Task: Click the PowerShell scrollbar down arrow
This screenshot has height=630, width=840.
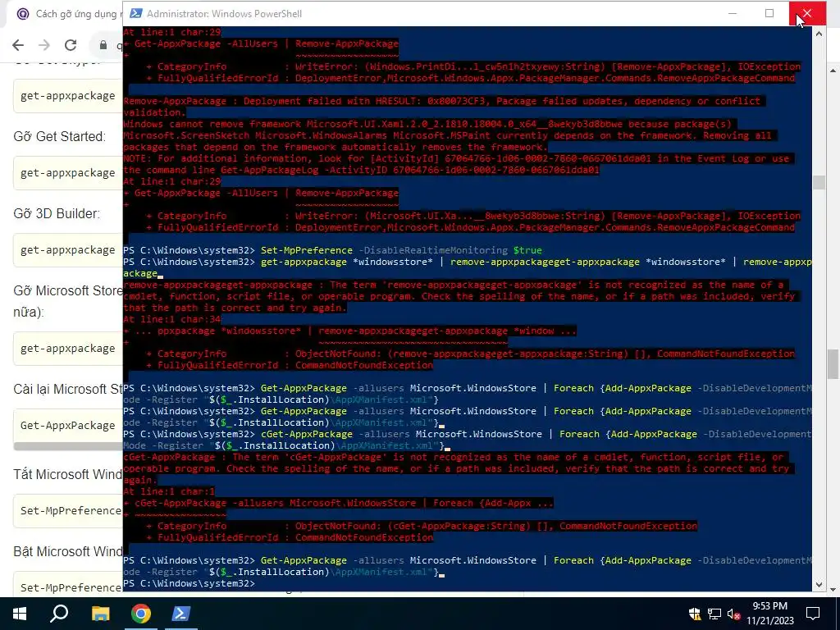Action: pyautogui.click(x=819, y=585)
